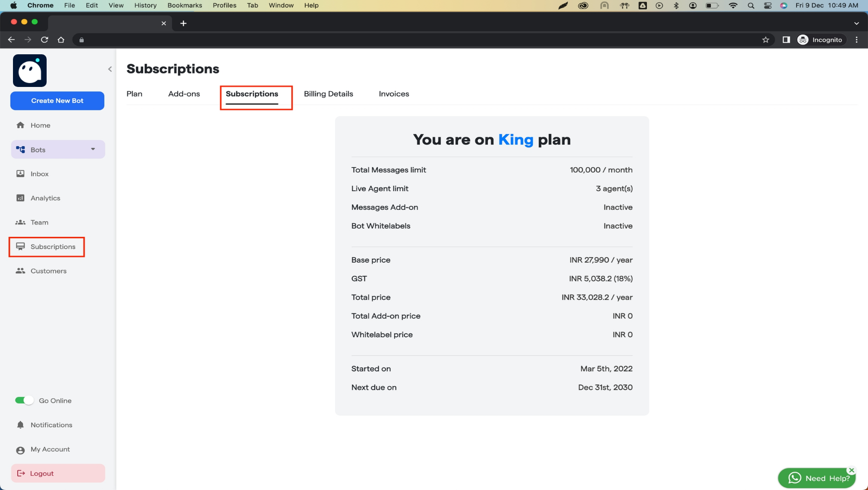This screenshot has width=868, height=490.
Task: Open the Profiles menu in menu bar
Action: (x=224, y=5)
